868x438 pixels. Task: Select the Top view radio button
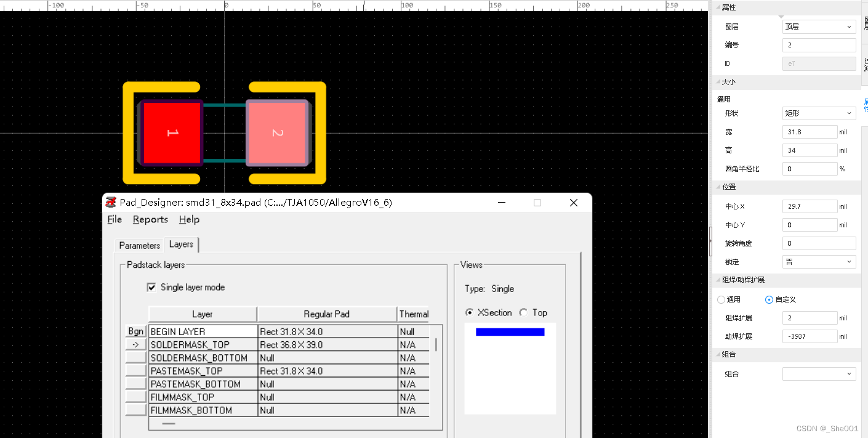[x=523, y=312]
